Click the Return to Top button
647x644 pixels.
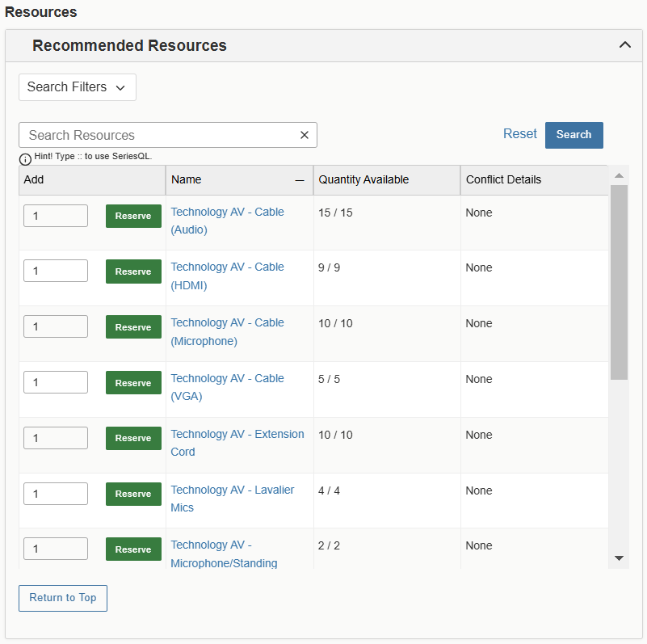coord(63,598)
